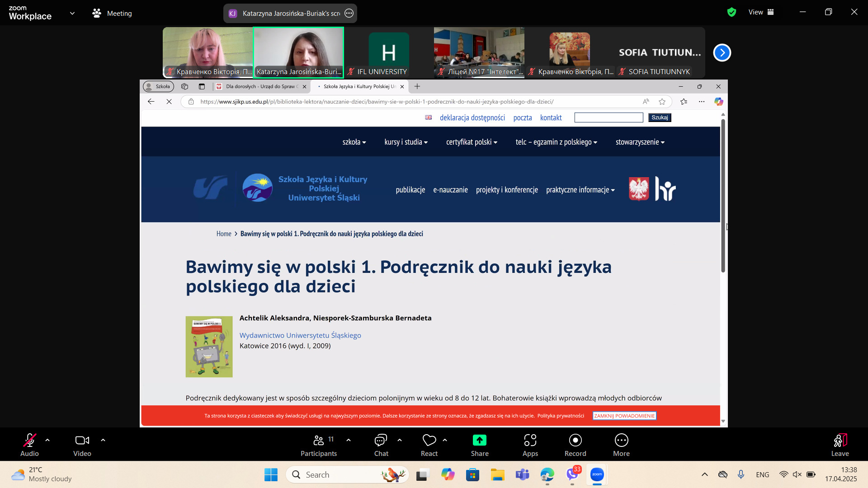Expand the video options arrow

click(103, 440)
